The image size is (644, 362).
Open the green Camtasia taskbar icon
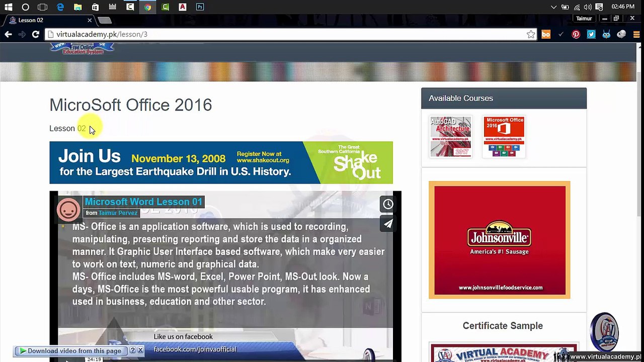[166, 7]
